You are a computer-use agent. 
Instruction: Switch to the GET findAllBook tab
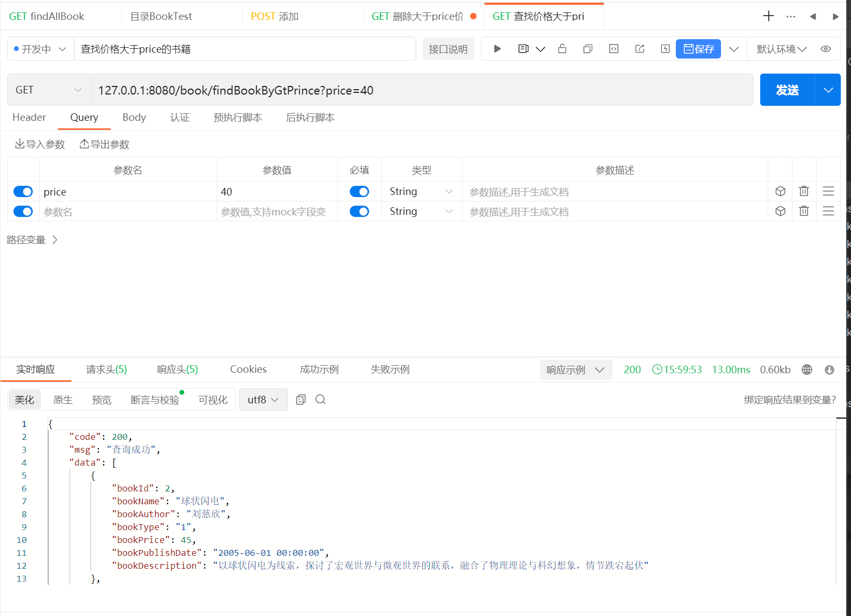coord(47,16)
